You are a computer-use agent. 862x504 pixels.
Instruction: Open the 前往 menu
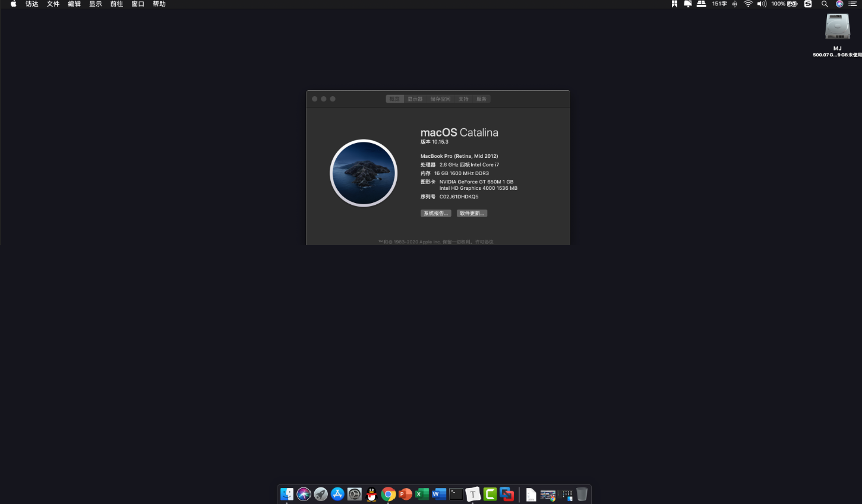(116, 4)
